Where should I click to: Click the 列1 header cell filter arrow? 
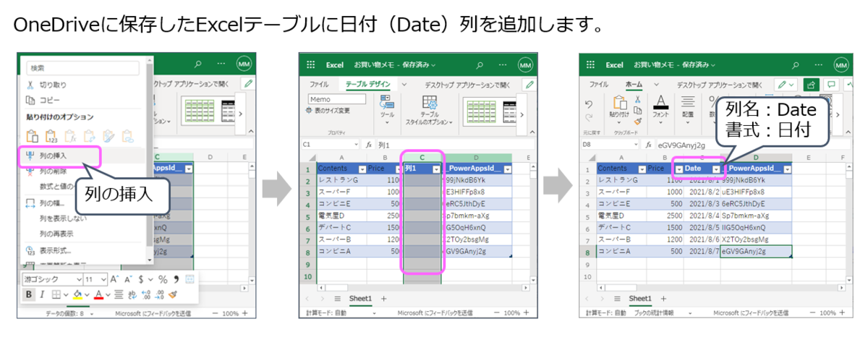(x=435, y=169)
